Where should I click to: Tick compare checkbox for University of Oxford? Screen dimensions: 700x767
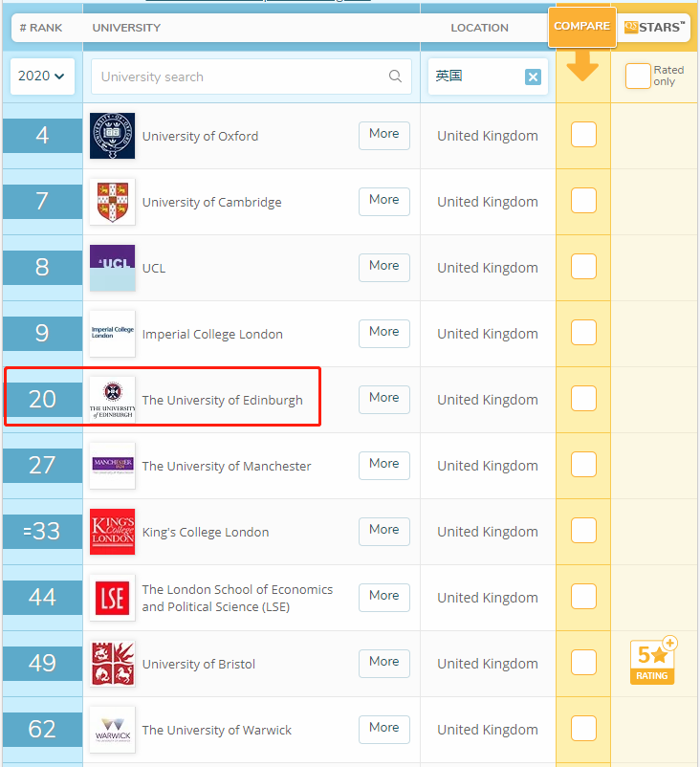[583, 135]
